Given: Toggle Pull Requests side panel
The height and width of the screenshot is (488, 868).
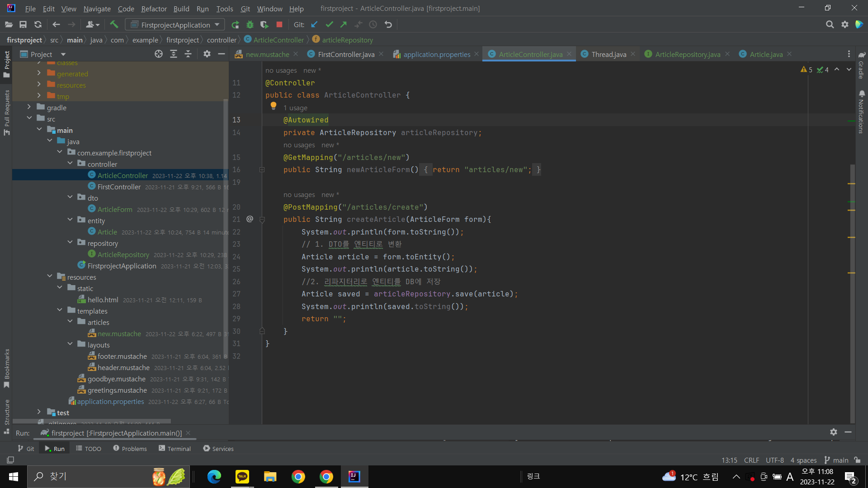Looking at the screenshot, I should click(x=7, y=112).
